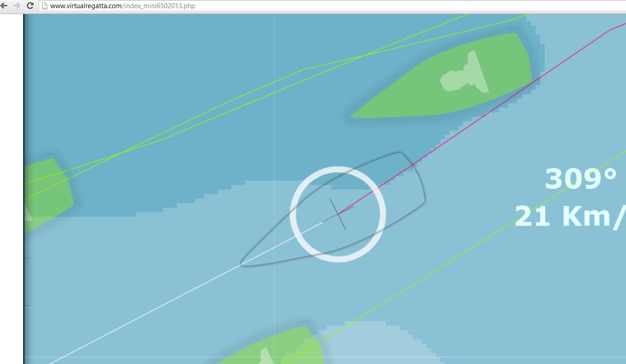The width and height of the screenshot is (626, 364).
Task: Click the crosshair at the boat's center
Action: (x=338, y=214)
